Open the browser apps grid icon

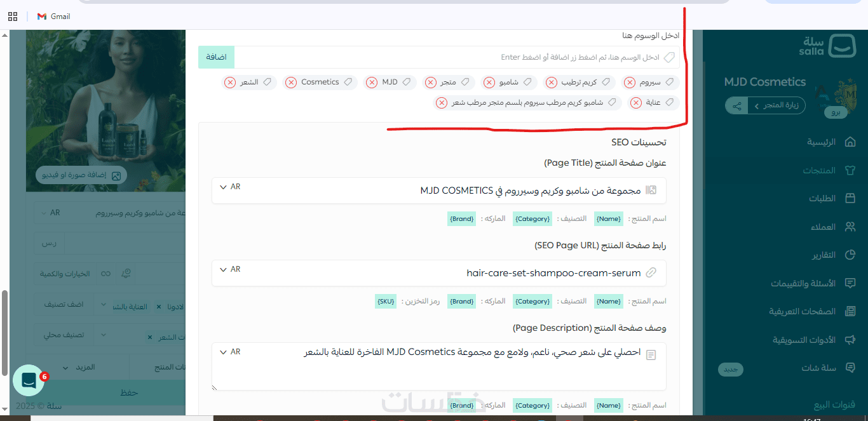tap(13, 17)
